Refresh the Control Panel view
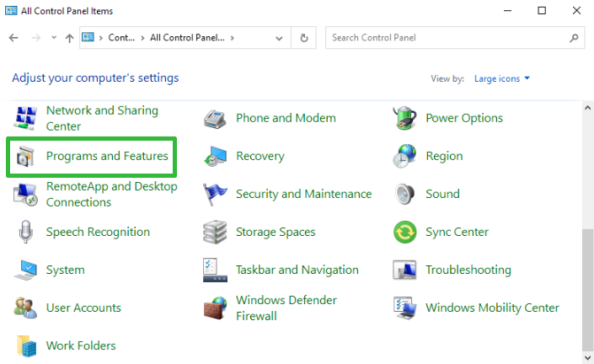Image resolution: width=594 pixels, height=364 pixels. tap(304, 38)
